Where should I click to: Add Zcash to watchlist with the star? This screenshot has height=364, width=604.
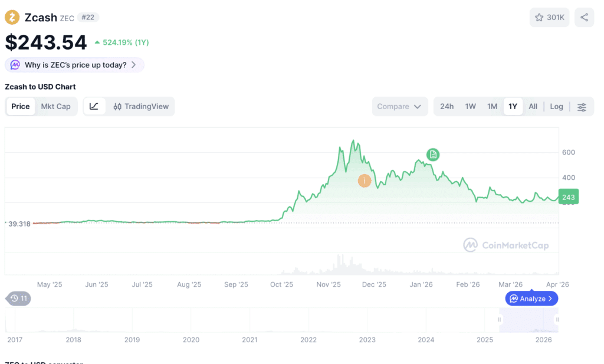pyautogui.click(x=540, y=17)
